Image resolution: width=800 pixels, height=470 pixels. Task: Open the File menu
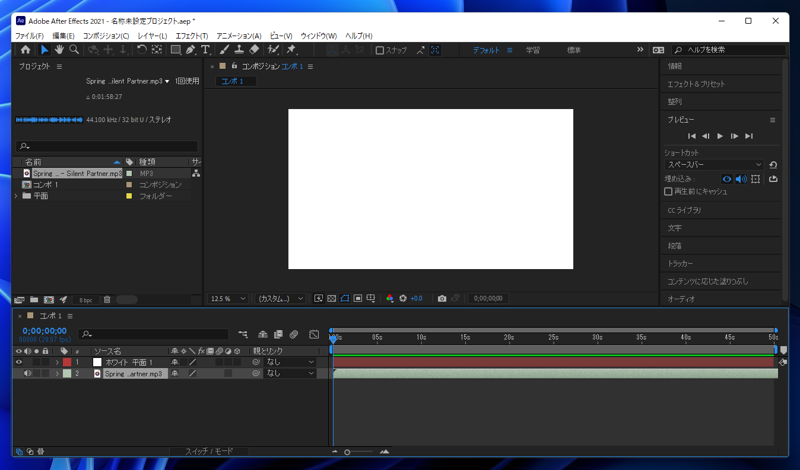(29, 36)
